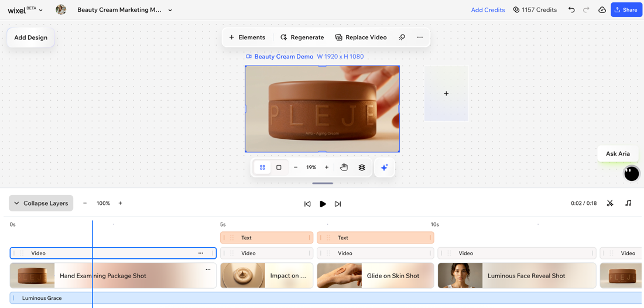Click the 100% timeline zoom value
Viewport: 644px width, 308px height.
click(x=103, y=203)
